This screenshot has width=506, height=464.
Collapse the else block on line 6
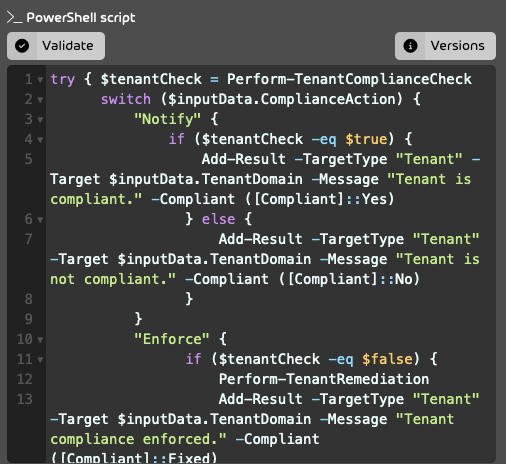click(x=40, y=220)
